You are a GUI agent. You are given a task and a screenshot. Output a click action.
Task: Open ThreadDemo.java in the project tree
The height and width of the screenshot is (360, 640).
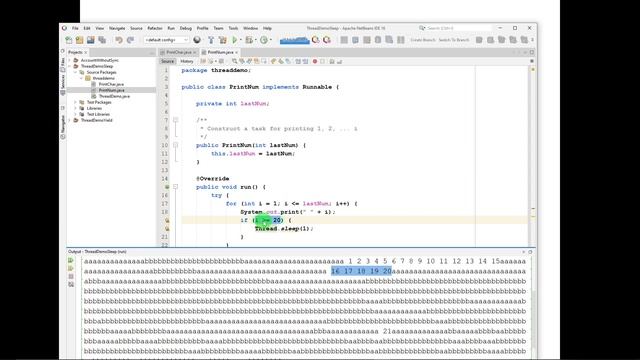pos(114,96)
